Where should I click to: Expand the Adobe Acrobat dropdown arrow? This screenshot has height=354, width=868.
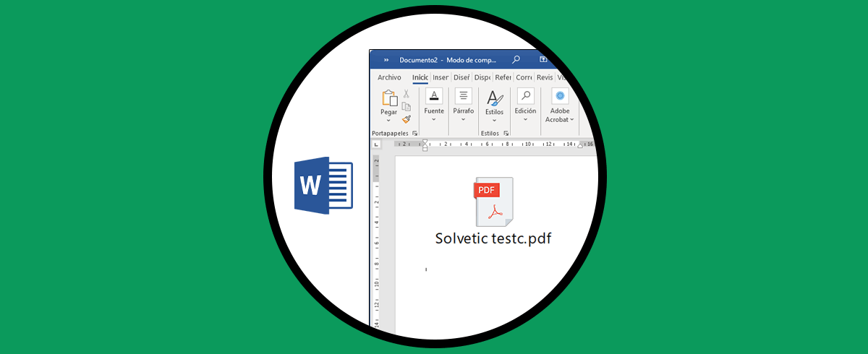click(572, 120)
